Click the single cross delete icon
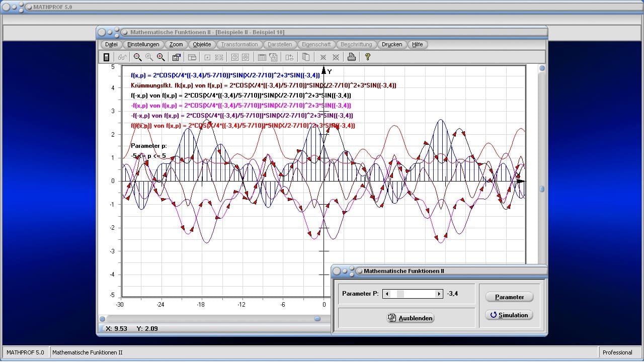This screenshot has height=362, width=644. pyautogui.click(x=324, y=57)
